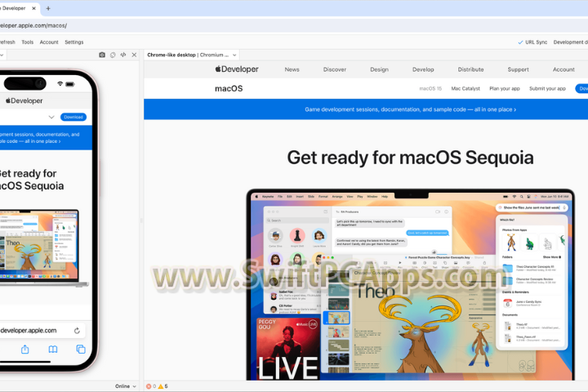The width and height of the screenshot is (588, 392).
Task: Open Account in the Apple Developer nav
Action: tap(563, 69)
